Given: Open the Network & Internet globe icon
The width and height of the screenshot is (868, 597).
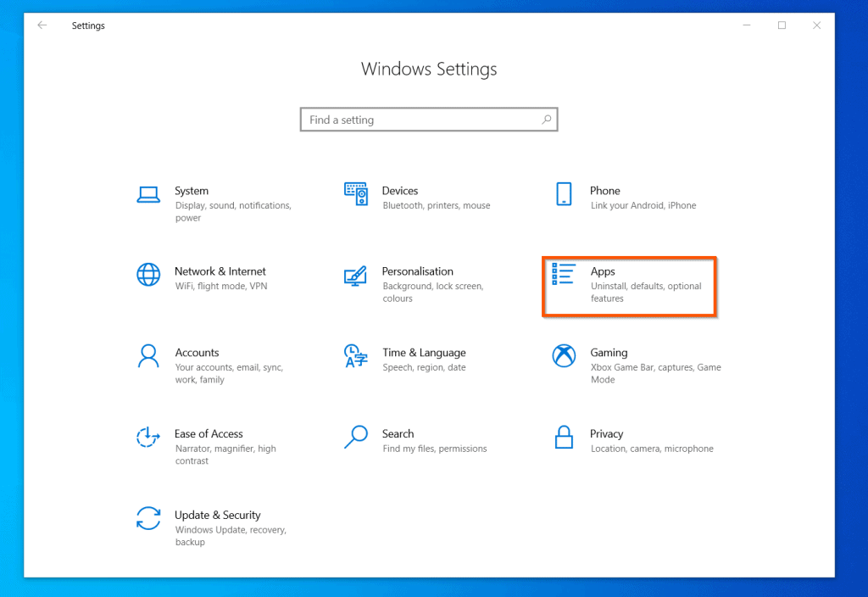Looking at the screenshot, I should pyautogui.click(x=148, y=275).
